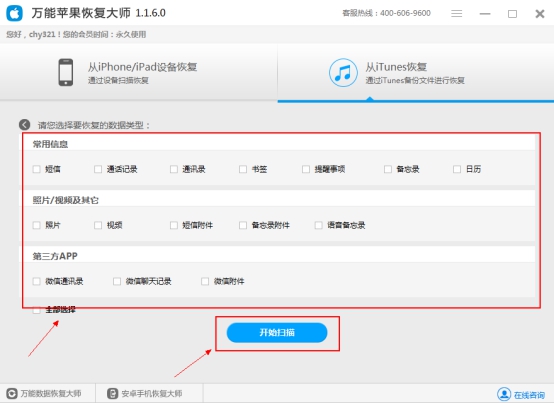The width and height of the screenshot is (554, 403).
Task: Check the 通话记录 checkbox
Action: pos(98,169)
